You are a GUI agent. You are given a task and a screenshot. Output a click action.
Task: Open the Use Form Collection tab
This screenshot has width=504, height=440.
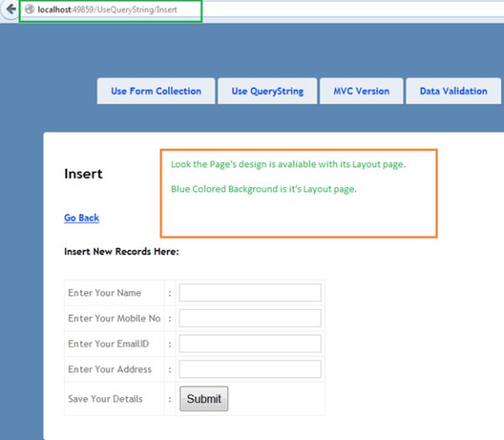tap(156, 91)
